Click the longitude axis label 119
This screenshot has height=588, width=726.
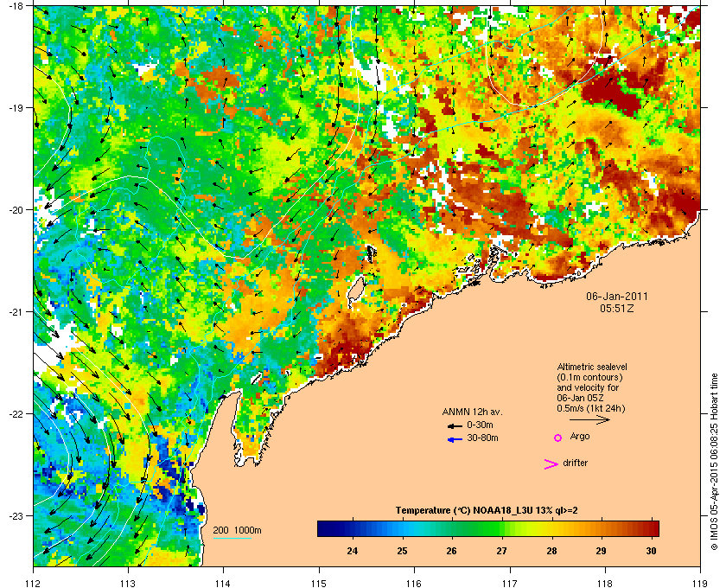click(x=700, y=583)
